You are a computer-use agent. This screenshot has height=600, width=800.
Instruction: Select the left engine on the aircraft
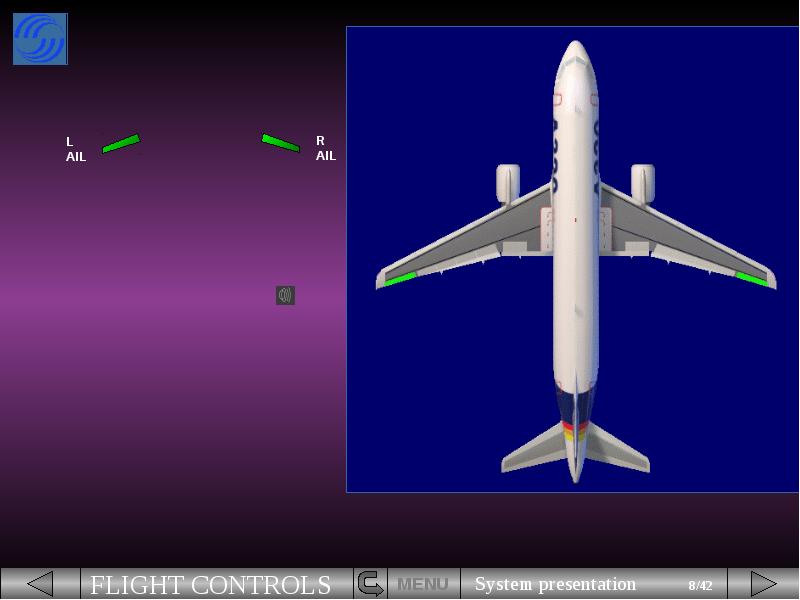(x=508, y=183)
